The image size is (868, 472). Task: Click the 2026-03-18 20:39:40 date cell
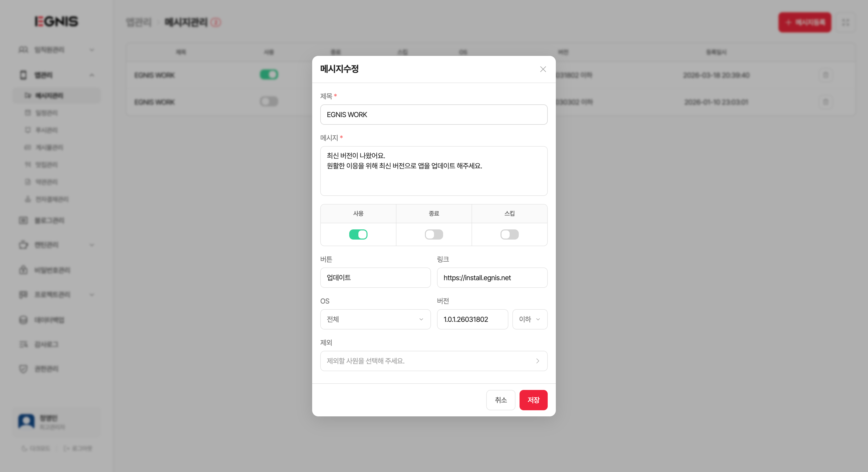pos(716,75)
